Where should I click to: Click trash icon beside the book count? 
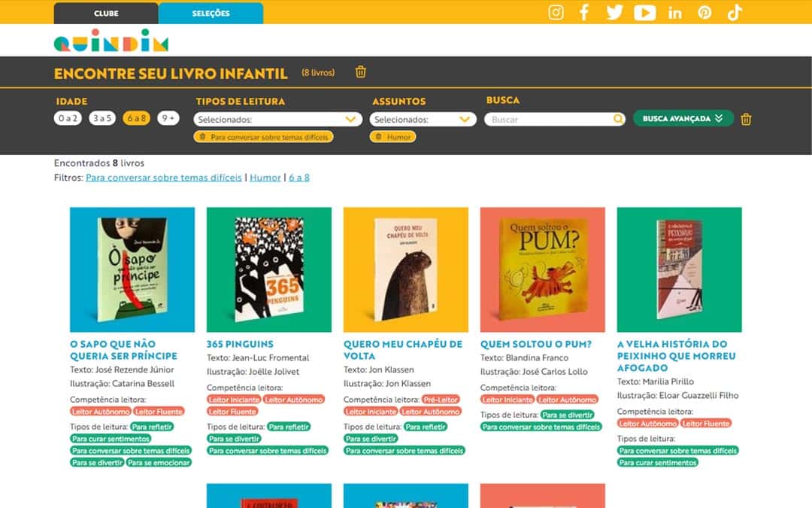[361, 72]
